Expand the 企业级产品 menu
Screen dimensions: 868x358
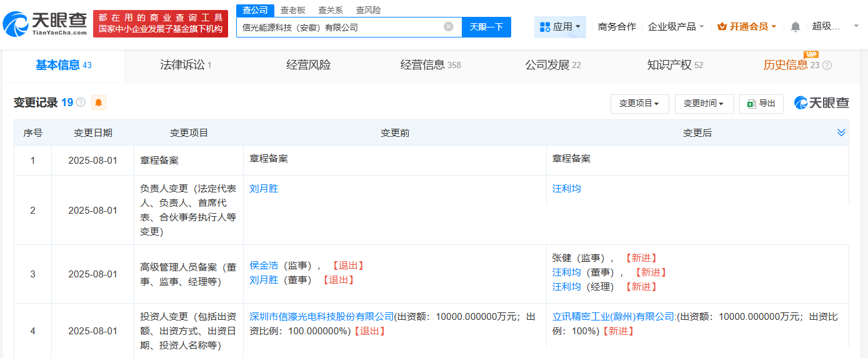(676, 27)
